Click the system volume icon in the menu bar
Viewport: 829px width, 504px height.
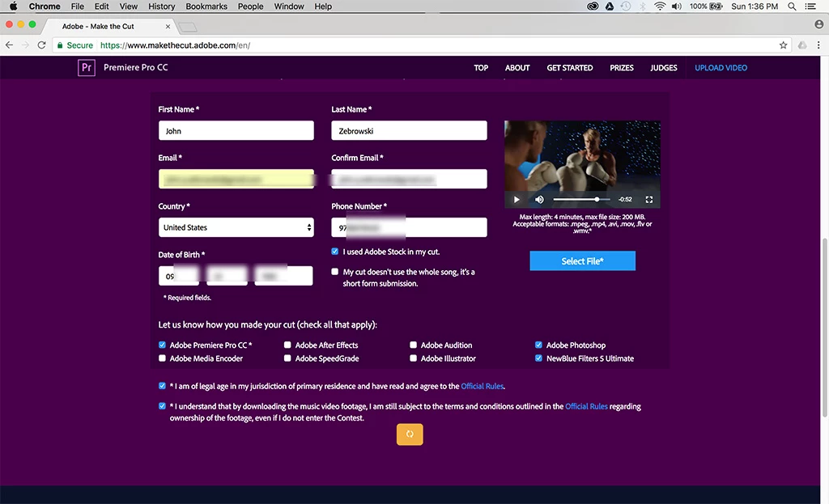[x=676, y=6]
